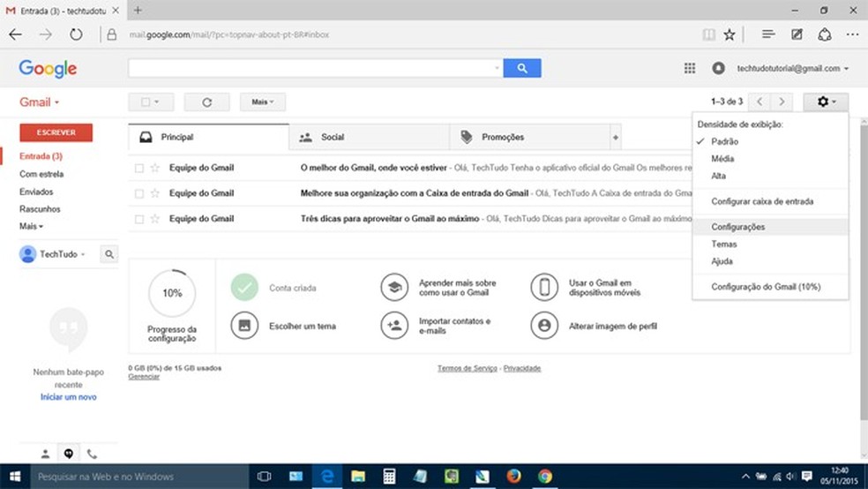This screenshot has width=868, height=489.
Task: Click the ESCREVER compose button
Action: click(x=56, y=132)
